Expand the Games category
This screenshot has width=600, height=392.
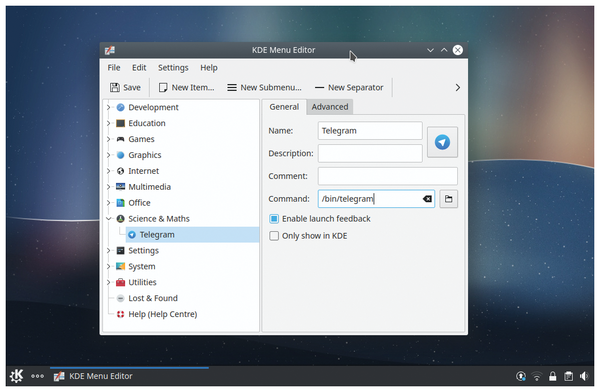coord(109,139)
